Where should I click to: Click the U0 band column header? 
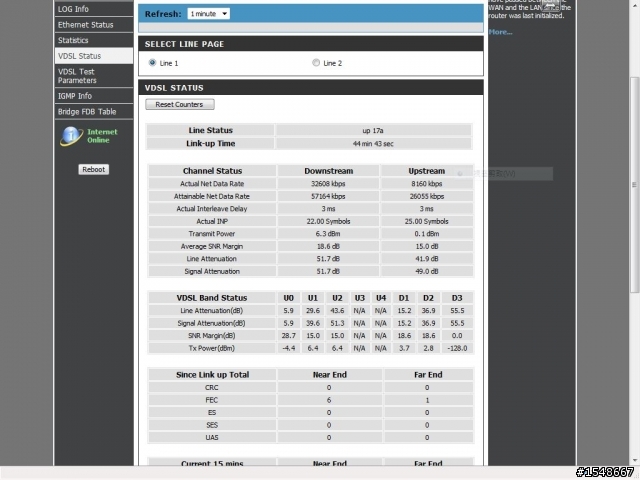click(289, 298)
